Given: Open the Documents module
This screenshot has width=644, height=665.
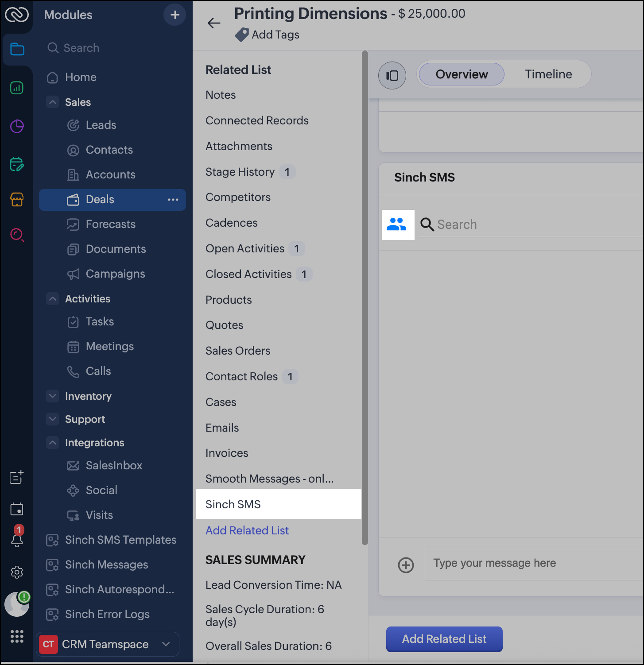Looking at the screenshot, I should coord(116,249).
